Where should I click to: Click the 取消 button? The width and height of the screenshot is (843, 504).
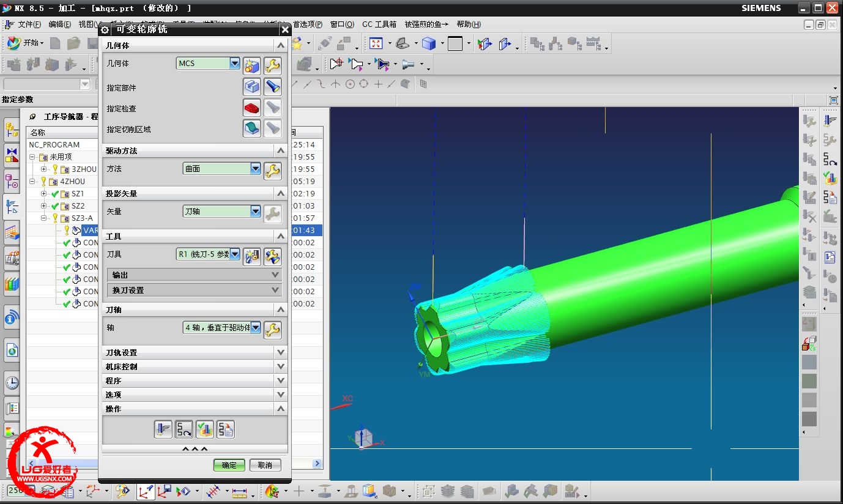[x=265, y=465]
